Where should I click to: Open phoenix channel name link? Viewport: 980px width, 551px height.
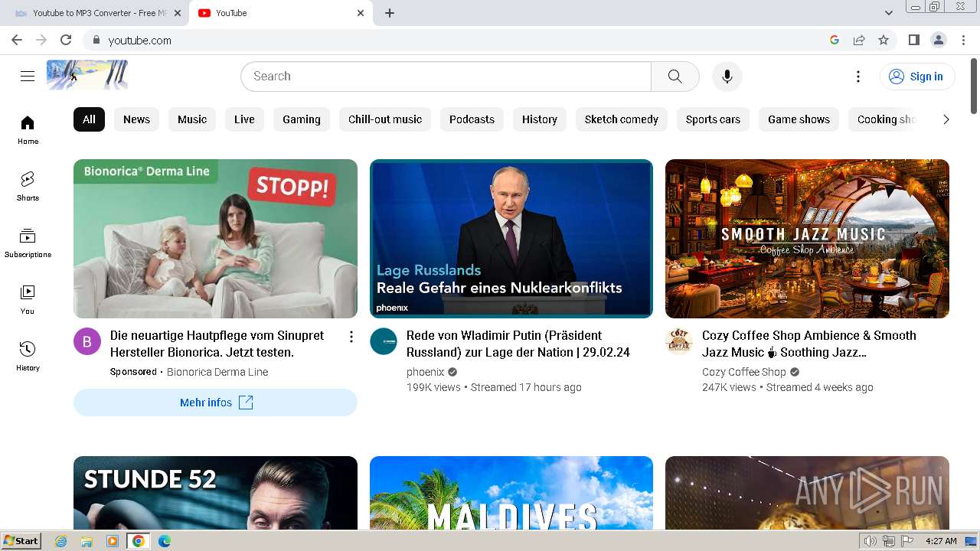425,372
